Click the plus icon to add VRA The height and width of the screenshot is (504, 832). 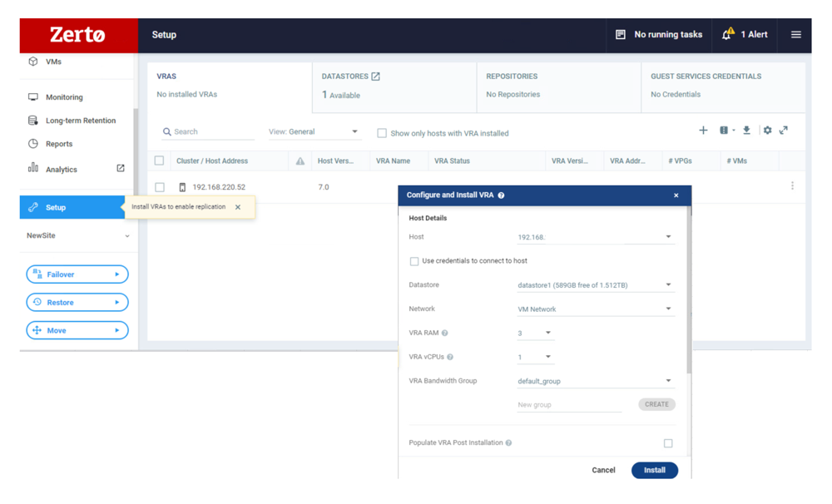(x=703, y=131)
